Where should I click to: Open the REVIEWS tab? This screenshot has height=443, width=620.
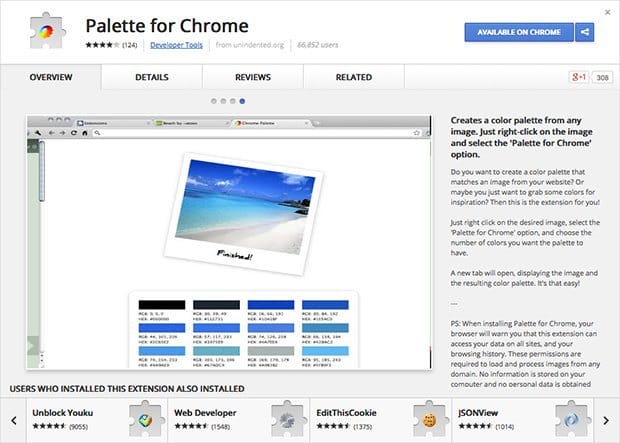(253, 77)
